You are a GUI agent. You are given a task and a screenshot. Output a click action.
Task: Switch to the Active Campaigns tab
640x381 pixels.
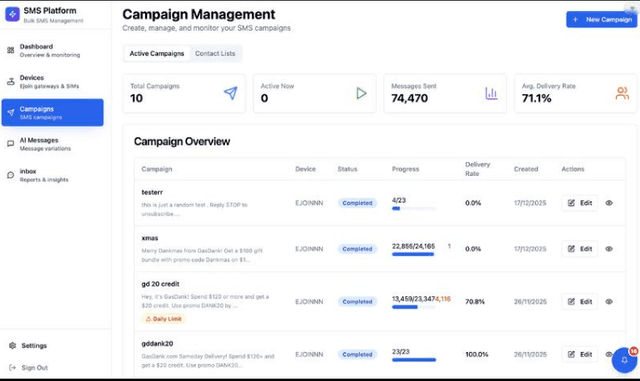[x=157, y=53]
